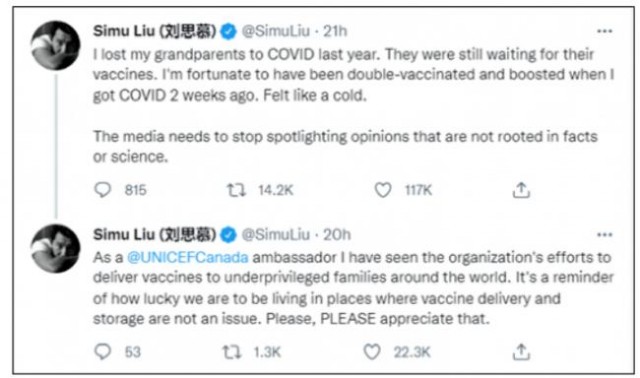The width and height of the screenshot is (640, 378).
Task: Open the more options menu on first tweet
Action: (604, 31)
